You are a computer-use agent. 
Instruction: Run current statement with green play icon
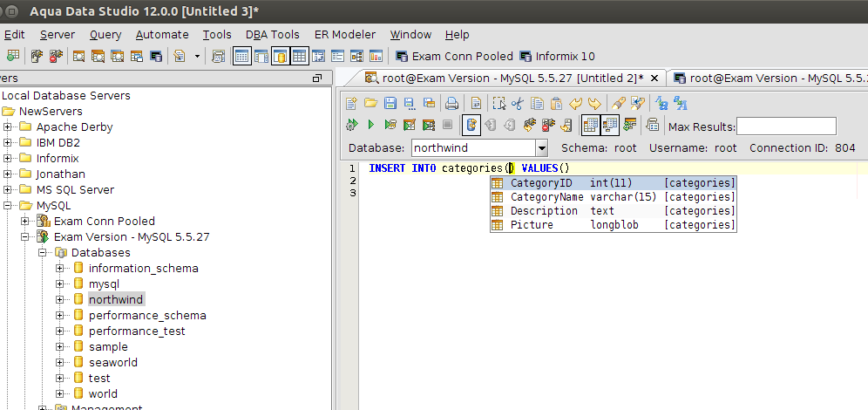[371, 126]
